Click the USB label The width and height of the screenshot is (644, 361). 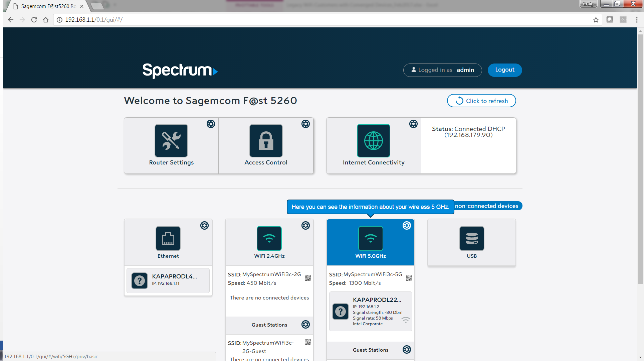point(472,256)
